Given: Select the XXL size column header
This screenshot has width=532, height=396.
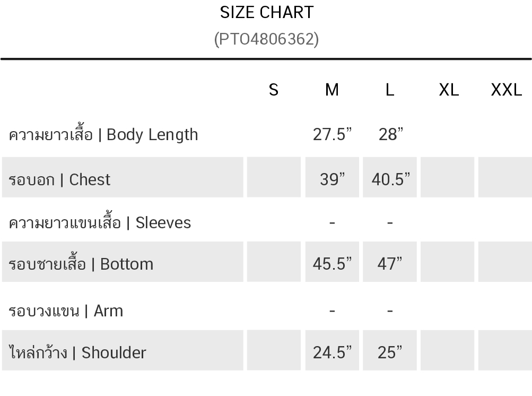Looking at the screenshot, I should [x=506, y=90].
